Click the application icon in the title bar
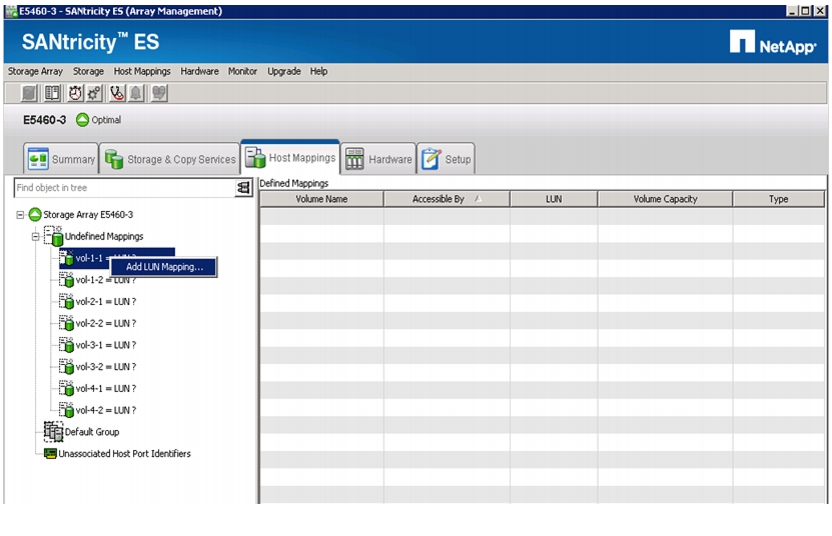 [x=11, y=11]
